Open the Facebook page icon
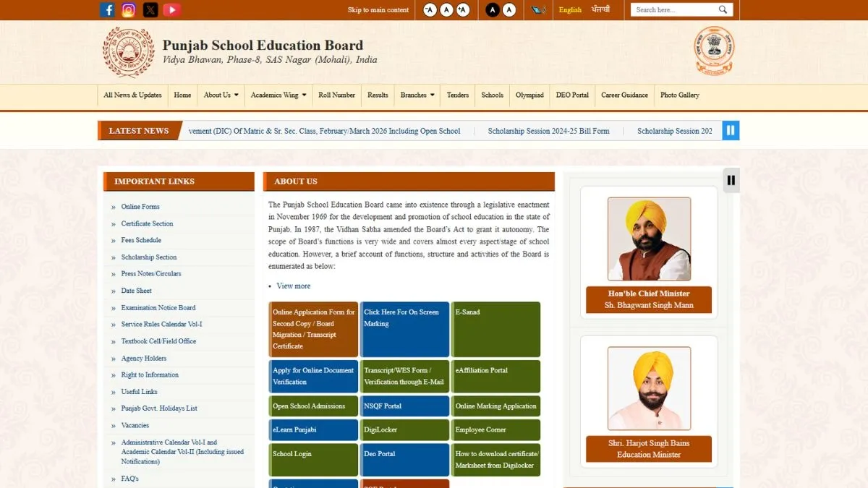The width and height of the screenshot is (868, 488). [107, 9]
